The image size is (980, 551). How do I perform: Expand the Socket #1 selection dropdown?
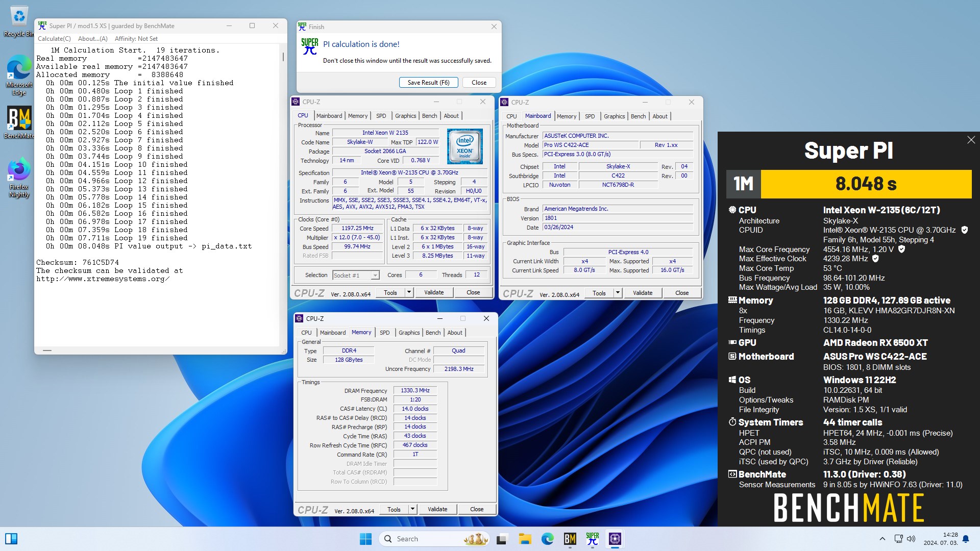pos(375,275)
